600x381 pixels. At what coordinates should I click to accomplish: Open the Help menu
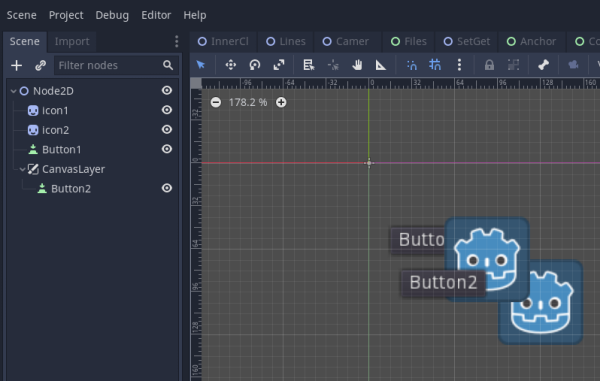pyautogui.click(x=195, y=15)
